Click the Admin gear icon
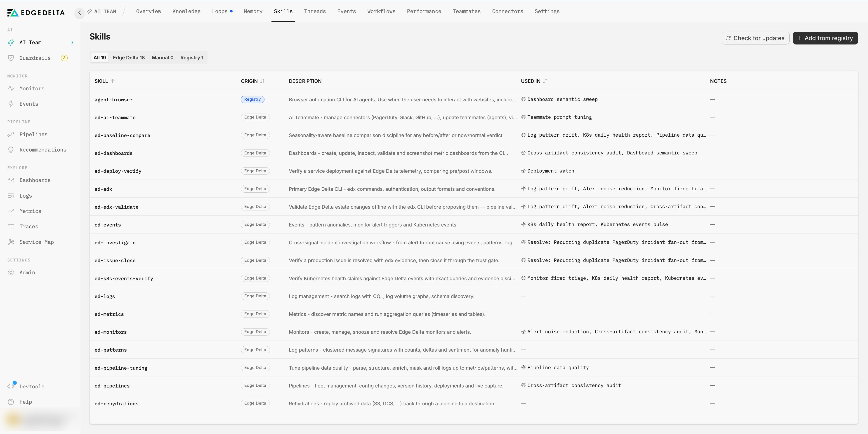Image resolution: width=868 pixels, height=434 pixels. [11, 272]
